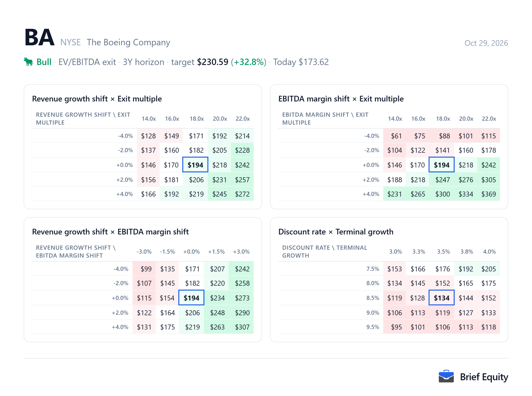Click EBITDA margin shift × Exit multiple title
532x396 pixels.
(341, 99)
